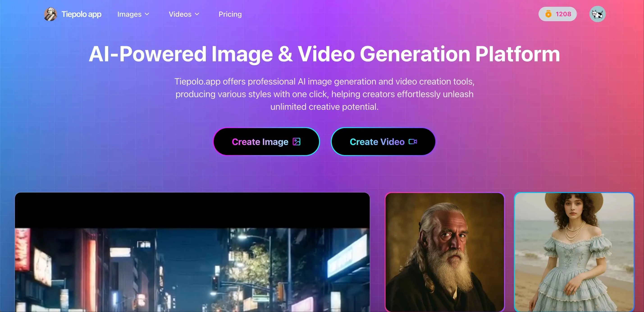The image size is (644, 312).
Task: Click the chevron next to Images
Action: [x=147, y=14]
